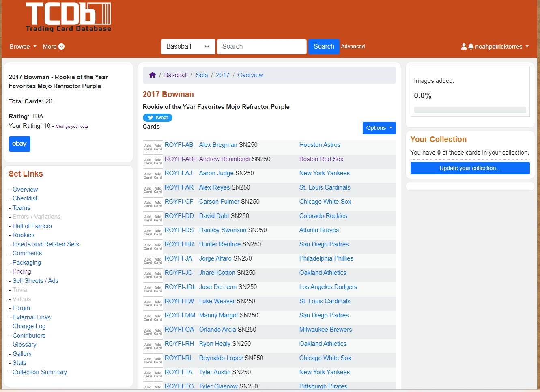Go to Teams in Set Links

point(21,208)
